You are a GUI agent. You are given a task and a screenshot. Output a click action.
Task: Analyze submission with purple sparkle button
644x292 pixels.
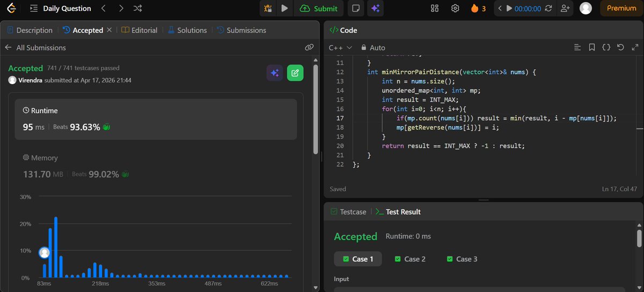coord(275,73)
